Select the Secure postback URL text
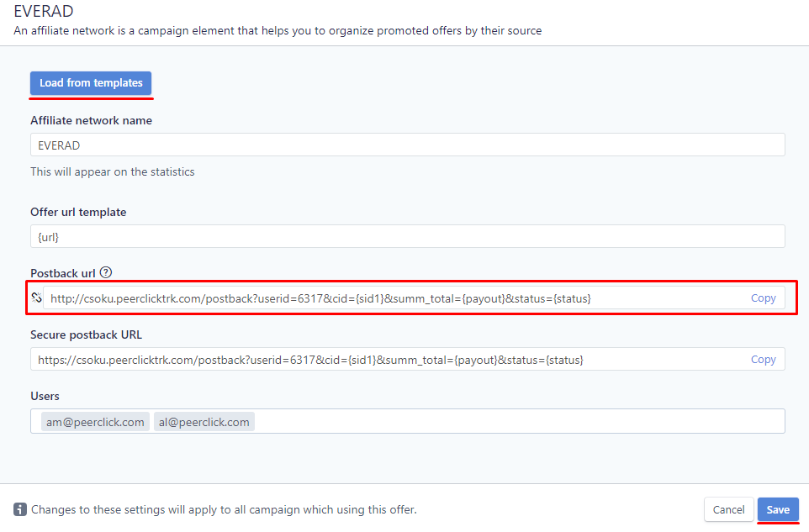Screen dimensions: 809x532 point(310,360)
